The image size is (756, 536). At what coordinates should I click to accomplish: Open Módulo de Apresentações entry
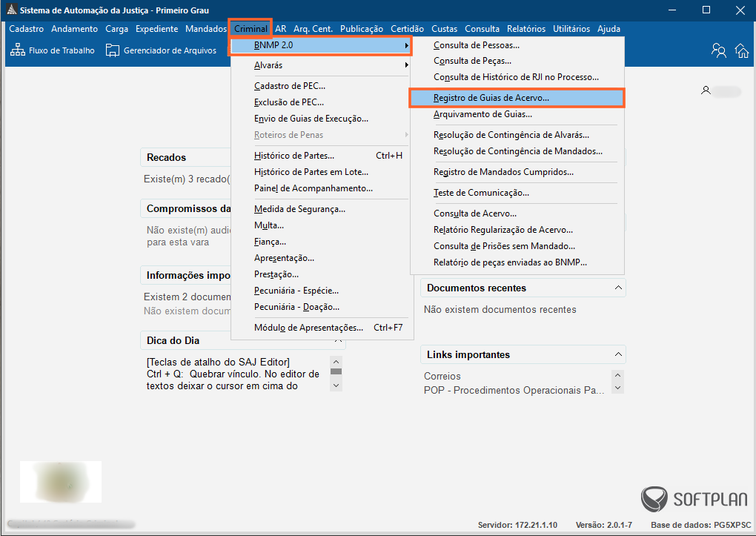(x=321, y=328)
